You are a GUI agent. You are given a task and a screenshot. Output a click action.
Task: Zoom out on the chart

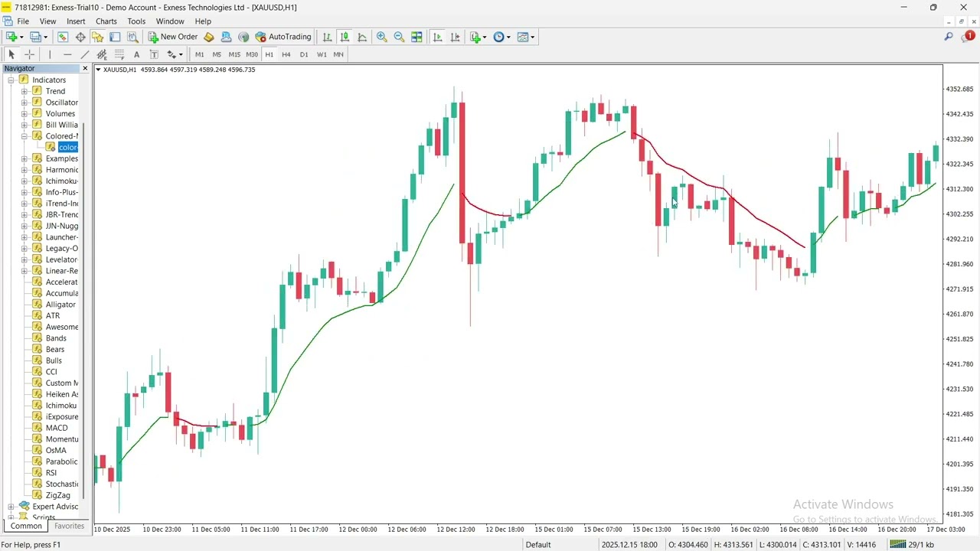pos(399,37)
